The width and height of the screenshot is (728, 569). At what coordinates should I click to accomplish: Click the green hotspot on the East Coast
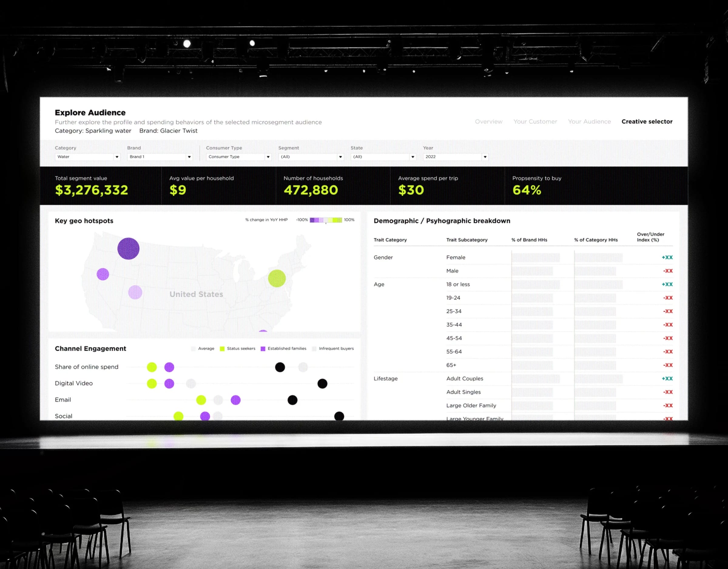277,278
